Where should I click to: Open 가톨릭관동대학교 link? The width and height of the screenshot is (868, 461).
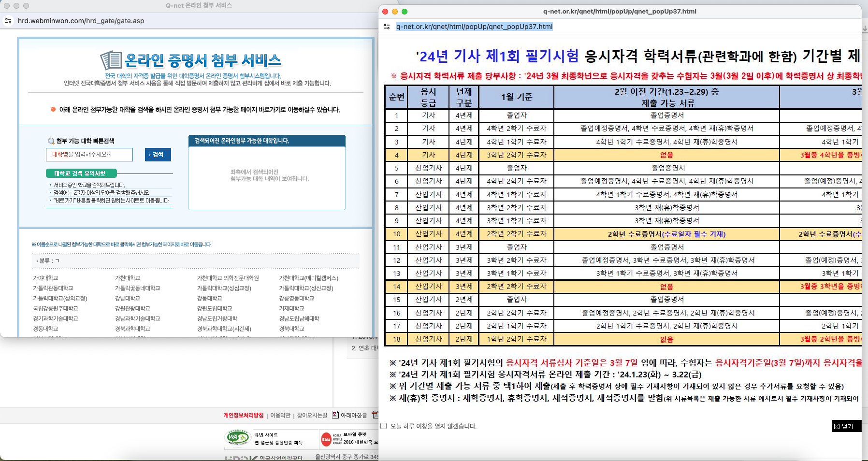click(53, 288)
